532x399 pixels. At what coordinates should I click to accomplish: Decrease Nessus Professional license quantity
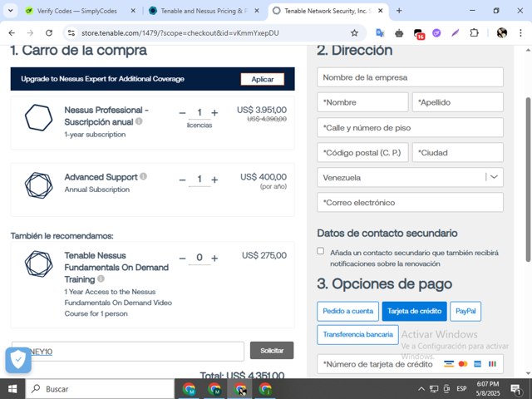[183, 113]
